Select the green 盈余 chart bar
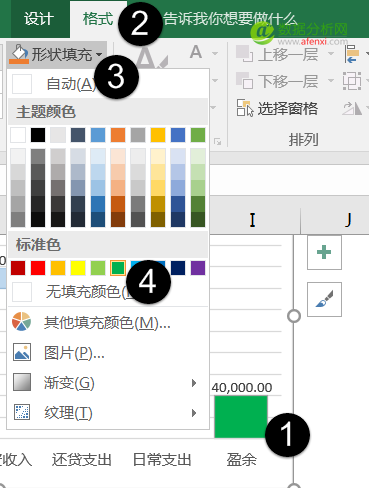The height and width of the screenshot is (488, 369). (241, 417)
